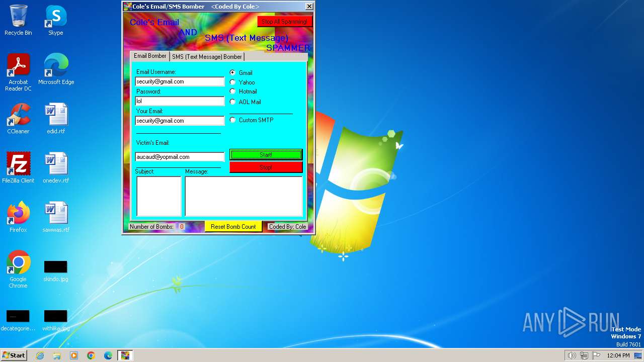This screenshot has width=644, height=362.
Task: Open the onedev.rtf document icon
Action: click(x=56, y=167)
